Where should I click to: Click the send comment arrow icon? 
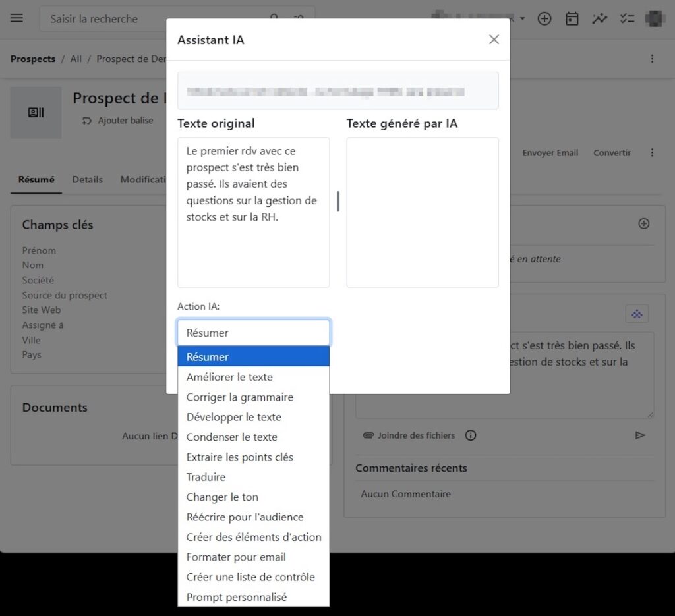[640, 435]
